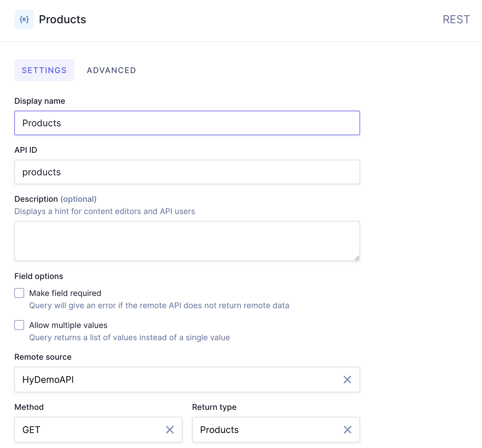Viewport: 482px width, 448px height.
Task: Open the Remote source dropdown
Action: coord(187,380)
